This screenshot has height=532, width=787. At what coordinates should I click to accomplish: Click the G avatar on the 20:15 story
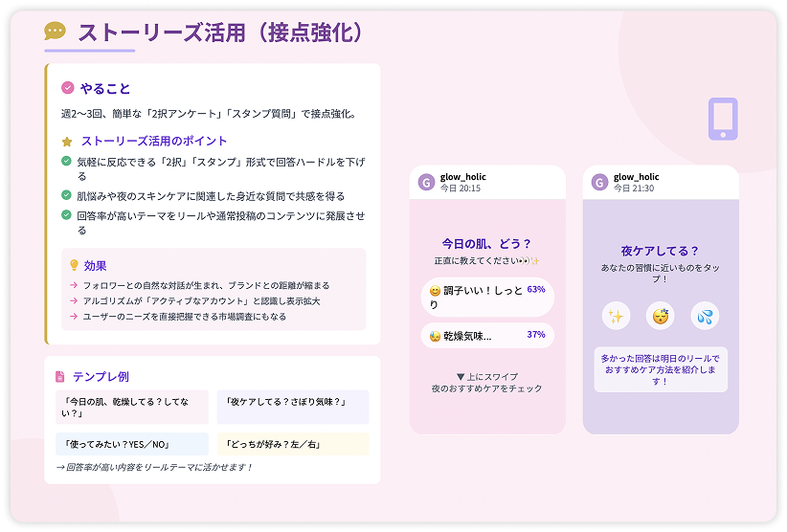pos(427,182)
